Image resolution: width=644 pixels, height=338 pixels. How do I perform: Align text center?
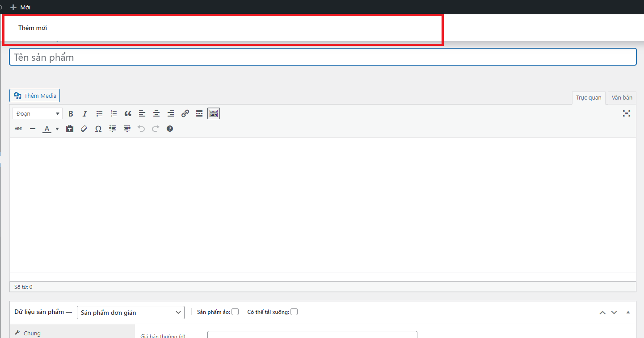pyautogui.click(x=156, y=114)
